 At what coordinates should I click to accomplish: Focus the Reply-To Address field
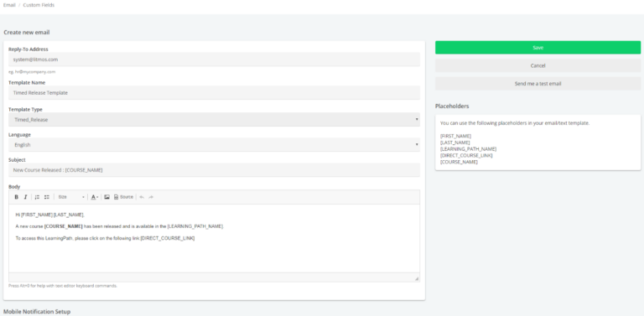[214, 60]
